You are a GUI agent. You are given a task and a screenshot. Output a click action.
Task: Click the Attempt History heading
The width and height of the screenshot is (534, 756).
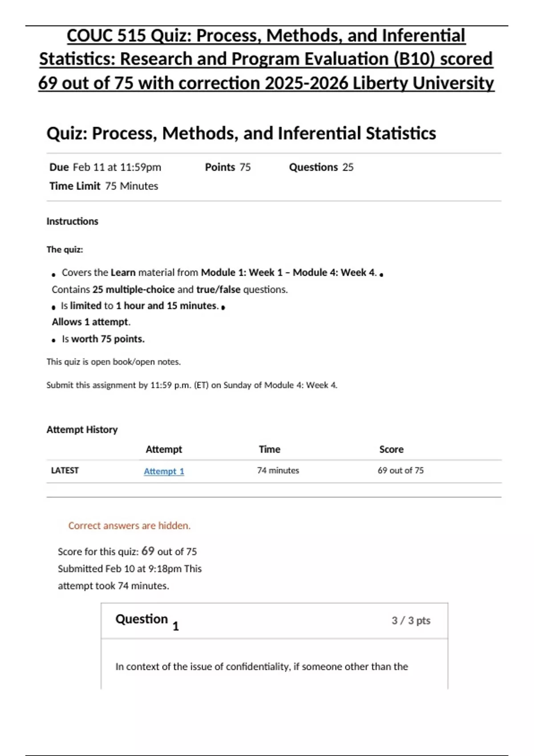coord(82,430)
